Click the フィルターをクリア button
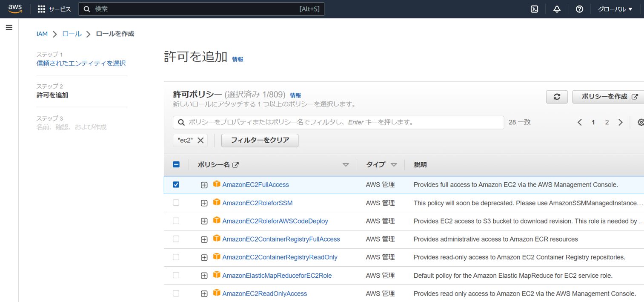The height and width of the screenshot is (302, 644). [x=260, y=140]
